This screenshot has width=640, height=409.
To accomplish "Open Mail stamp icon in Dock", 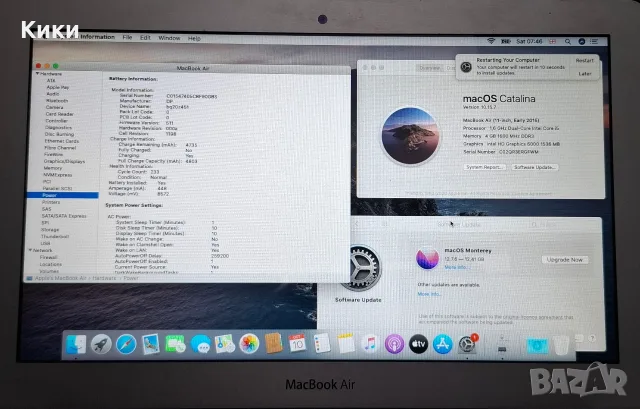I will click(151, 344).
